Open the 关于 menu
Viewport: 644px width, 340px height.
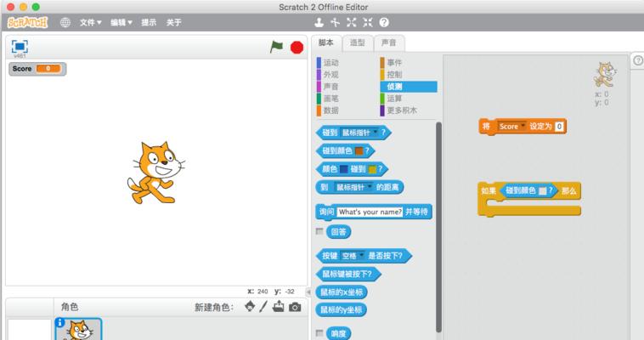click(173, 23)
